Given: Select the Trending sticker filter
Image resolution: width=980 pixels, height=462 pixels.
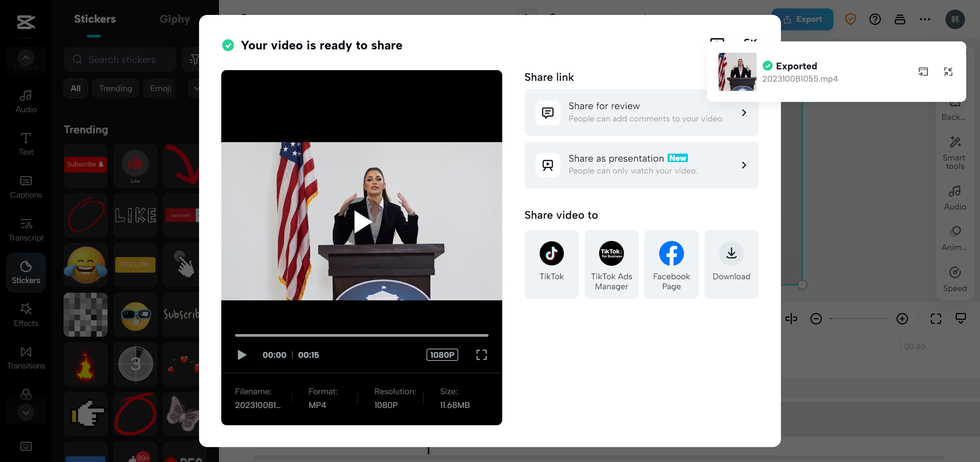Looking at the screenshot, I should coord(115,88).
